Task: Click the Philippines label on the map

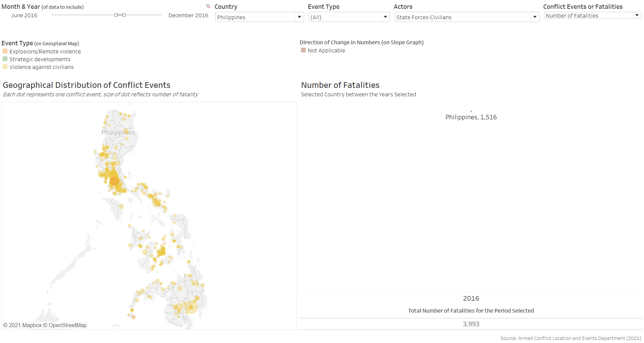Action: pos(118,132)
